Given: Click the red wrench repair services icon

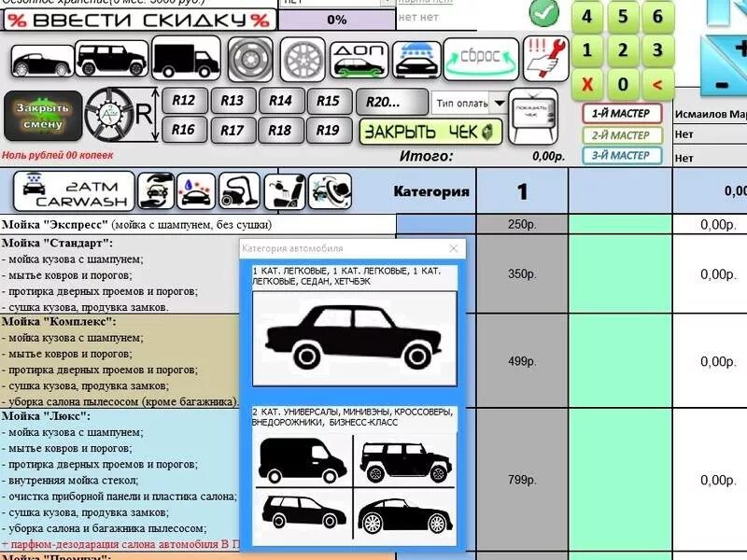Looking at the screenshot, I should (x=546, y=59).
